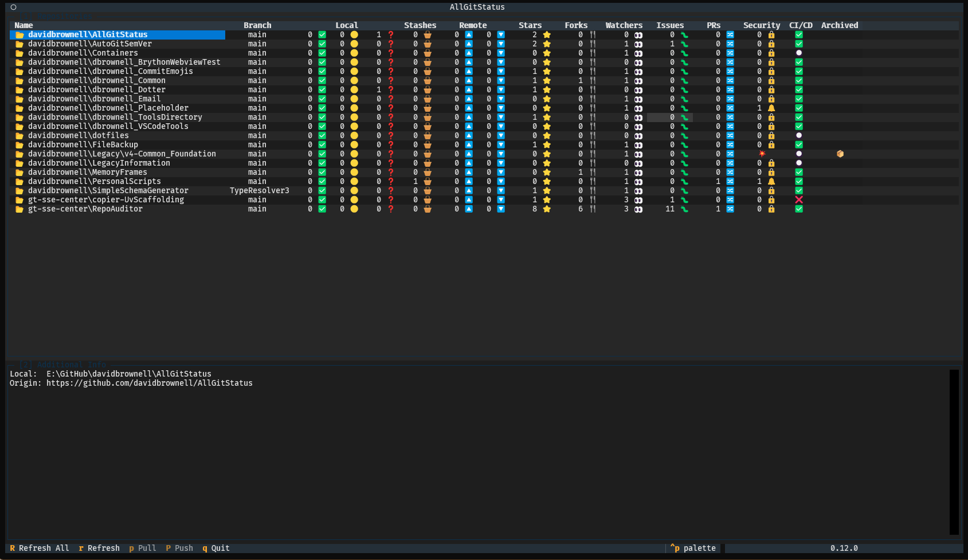This screenshot has width=968, height=560.
Task: Click the TypeResolver3 branch cell
Action: coord(260,191)
